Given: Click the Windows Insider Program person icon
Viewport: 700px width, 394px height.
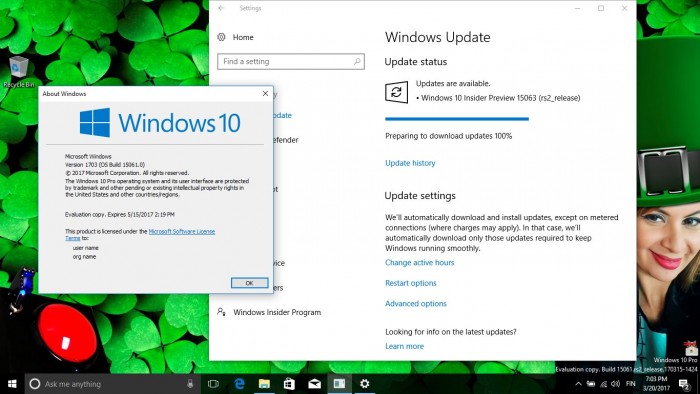Looking at the screenshot, I should 221,312.
